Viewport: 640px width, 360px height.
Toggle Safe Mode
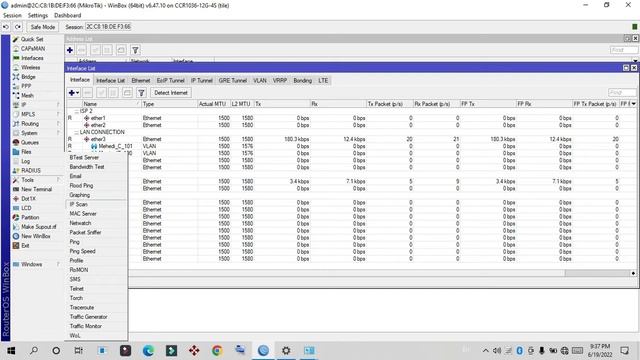(x=42, y=27)
